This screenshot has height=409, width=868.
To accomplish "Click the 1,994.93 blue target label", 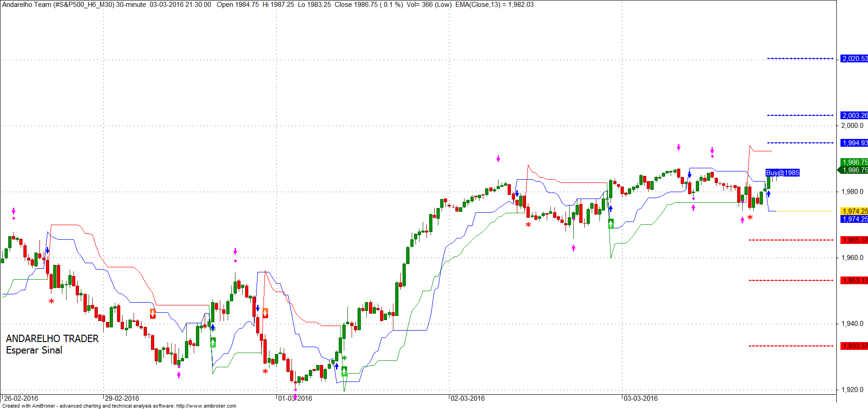I will click(x=854, y=143).
